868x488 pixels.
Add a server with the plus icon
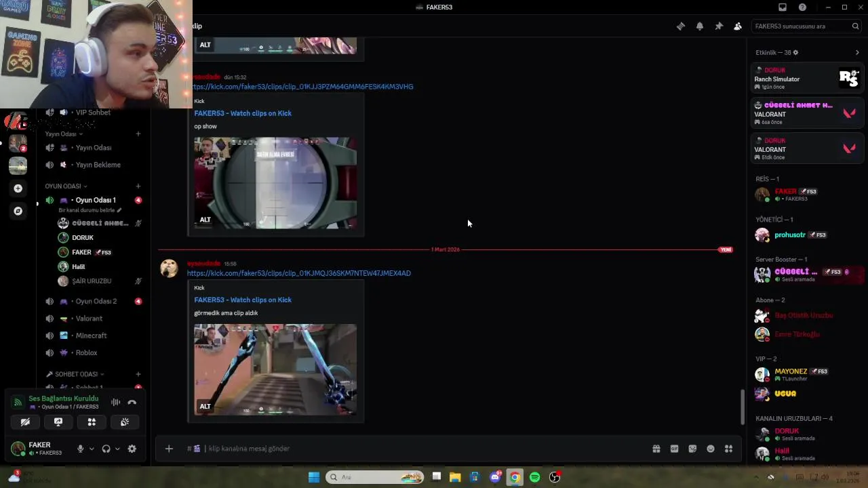(18, 188)
